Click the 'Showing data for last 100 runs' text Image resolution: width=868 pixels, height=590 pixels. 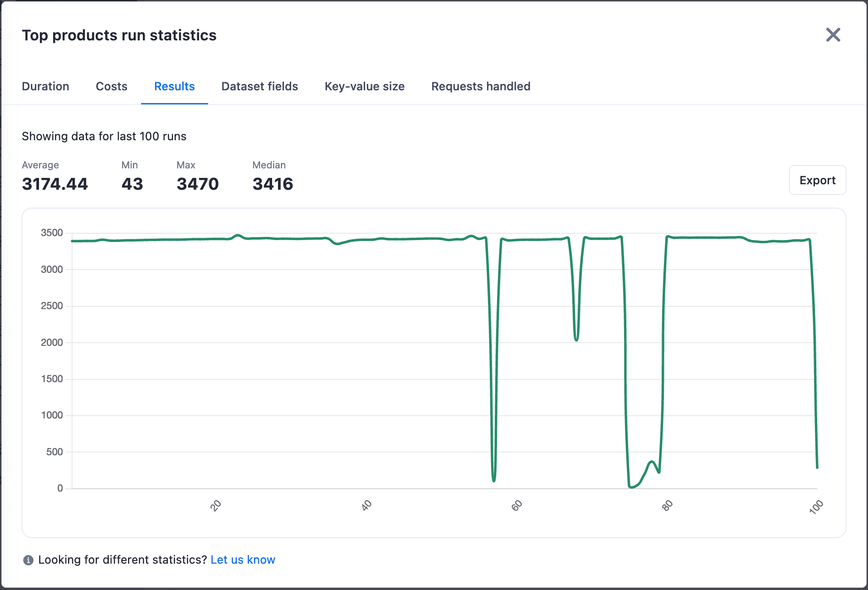104,136
